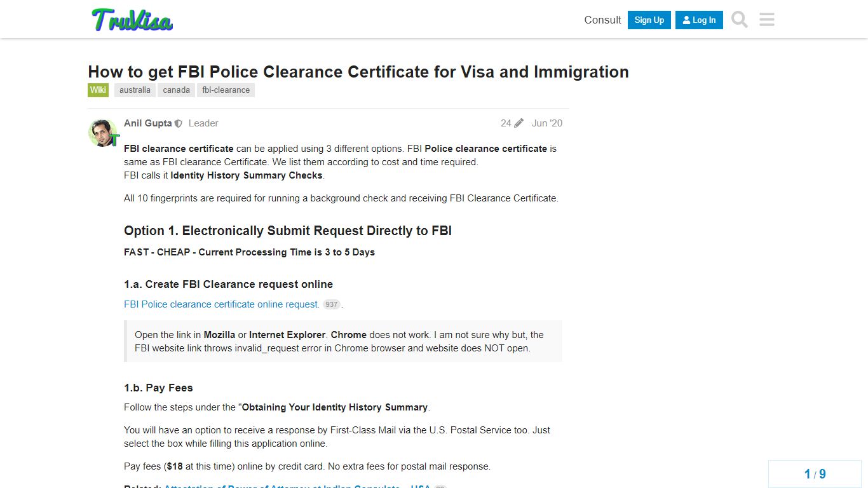The width and height of the screenshot is (868, 488).
Task: Open the hamburger menu icon
Action: point(767,20)
